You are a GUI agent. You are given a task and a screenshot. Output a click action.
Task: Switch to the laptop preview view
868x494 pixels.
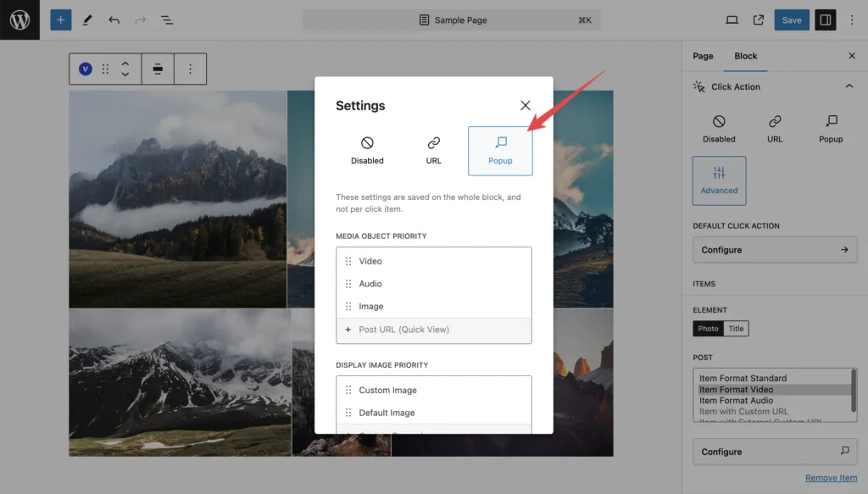[732, 20]
